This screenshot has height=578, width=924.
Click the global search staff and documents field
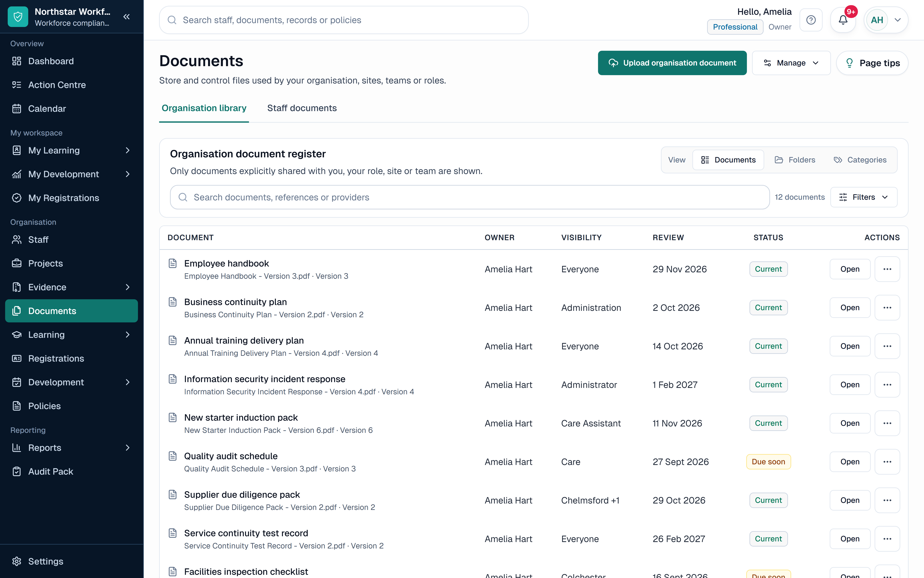click(x=344, y=20)
